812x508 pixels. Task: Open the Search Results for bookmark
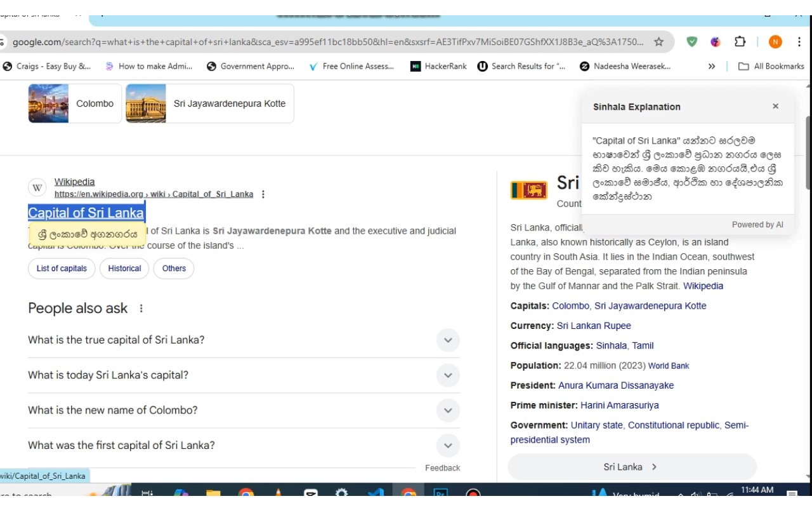tap(521, 66)
